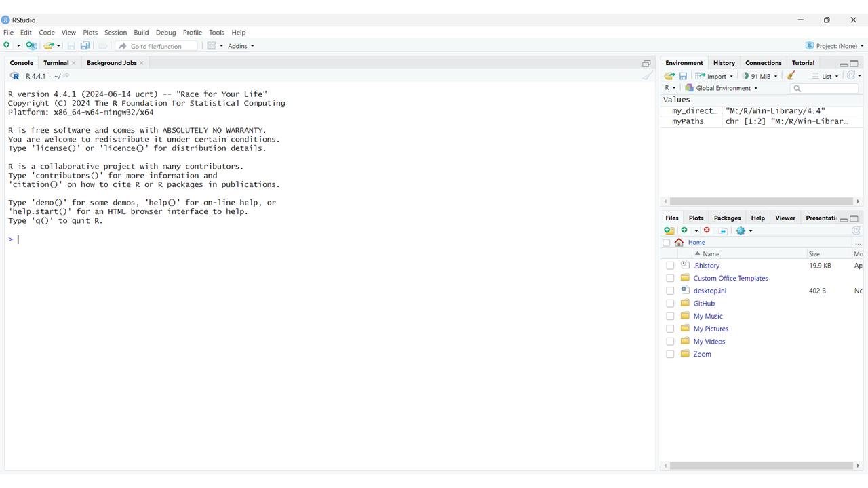This screenshot has width=868, height=488.
Task: Click the Workspace Panes grid icon
Action: 212,45
